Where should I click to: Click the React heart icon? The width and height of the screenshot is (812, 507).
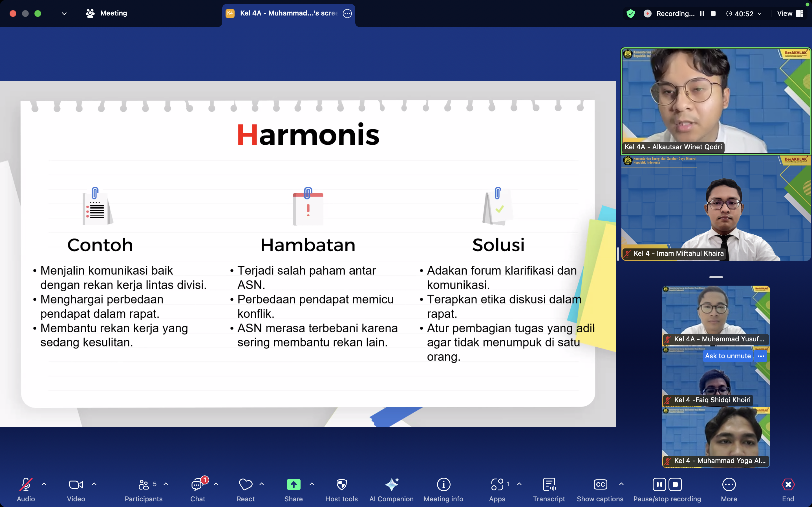(x=246, y=484)
